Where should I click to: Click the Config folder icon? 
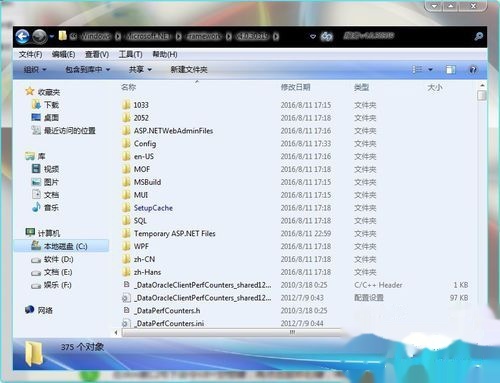point(126,143)
